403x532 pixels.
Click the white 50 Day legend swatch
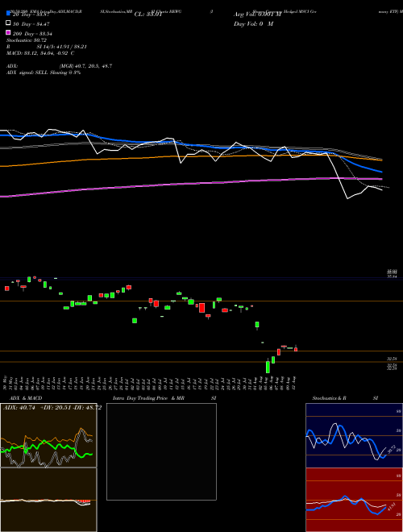(8, 23)
